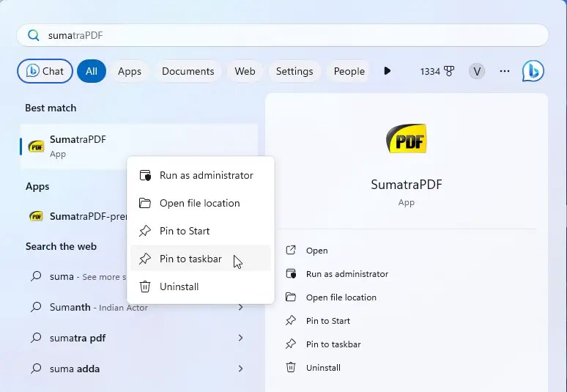Click the Pin to taskbar pin icon in details pane
Viewport: 567px width, 392px height.
point(291,344)
